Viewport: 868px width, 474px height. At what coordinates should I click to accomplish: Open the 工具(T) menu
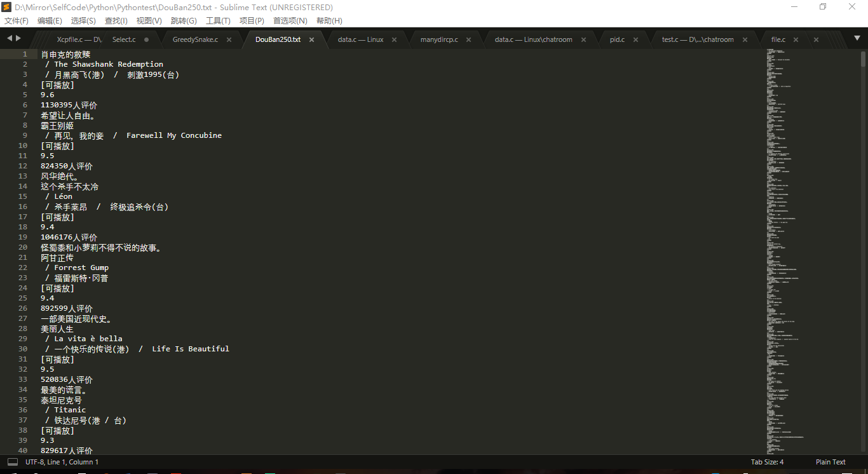point(218,21)
